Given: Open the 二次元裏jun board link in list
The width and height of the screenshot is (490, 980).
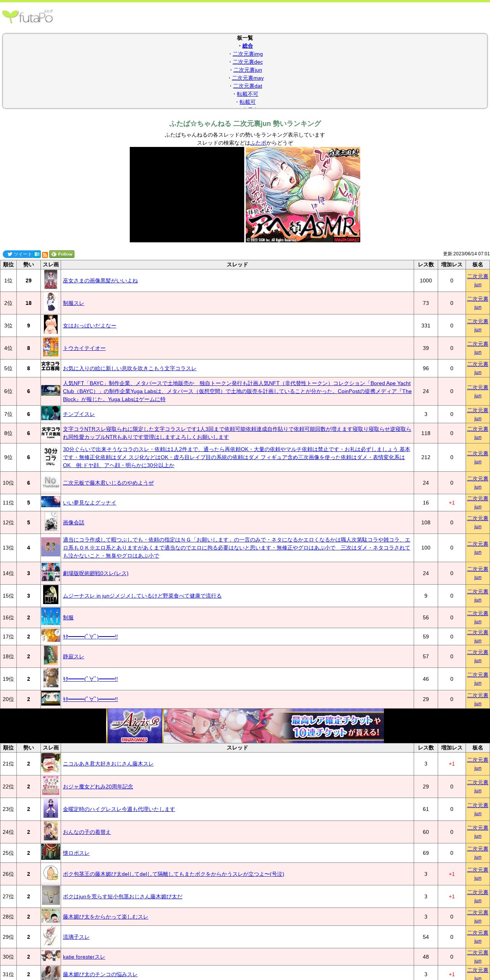Looking at the screenshot, I should point(248,70).
